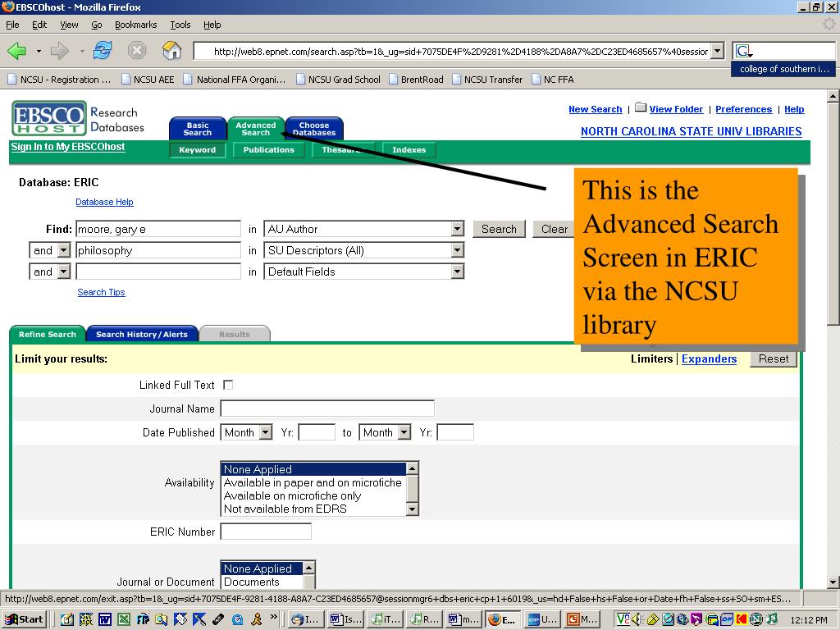
Task: Click the volume speaker tray icon
Action: (x=636, y=620)
